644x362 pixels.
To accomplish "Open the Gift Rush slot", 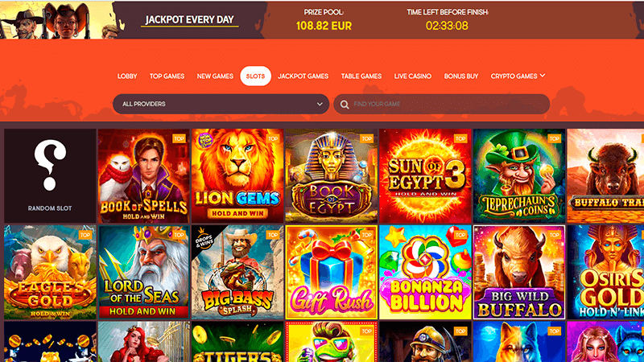I will point(332,272).
